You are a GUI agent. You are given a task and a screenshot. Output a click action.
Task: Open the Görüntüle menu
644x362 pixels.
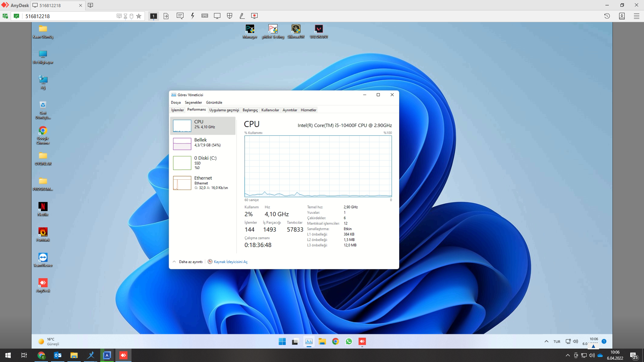point(214,103)
